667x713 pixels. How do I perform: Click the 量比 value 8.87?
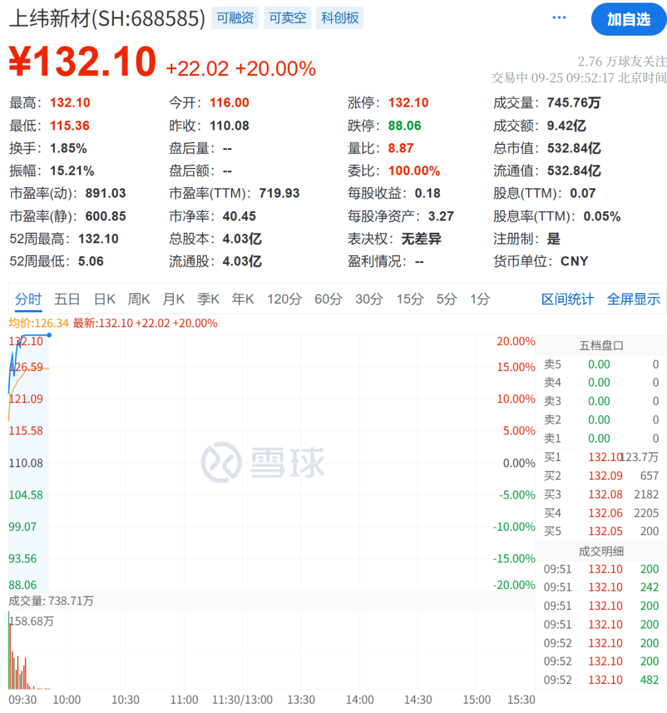(x=401, y=148)
